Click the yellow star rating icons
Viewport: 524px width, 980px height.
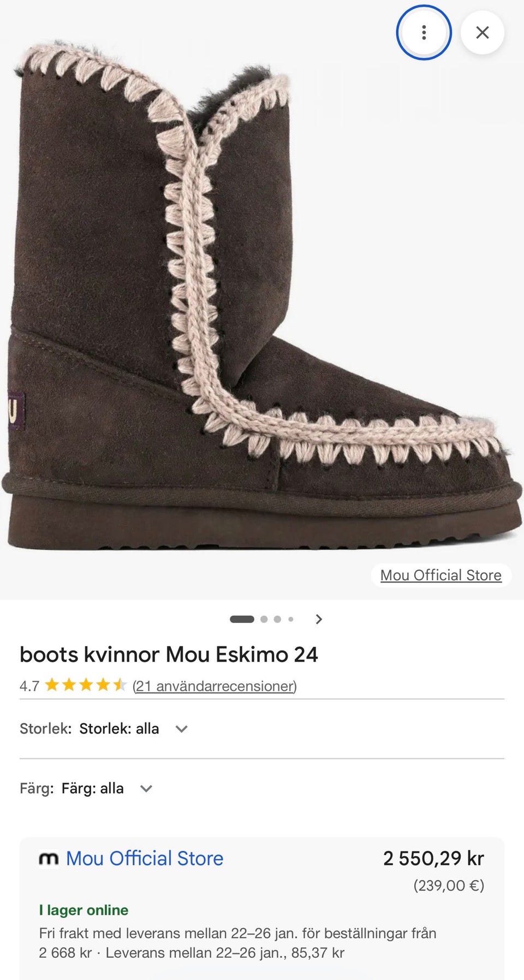[86, 685]
